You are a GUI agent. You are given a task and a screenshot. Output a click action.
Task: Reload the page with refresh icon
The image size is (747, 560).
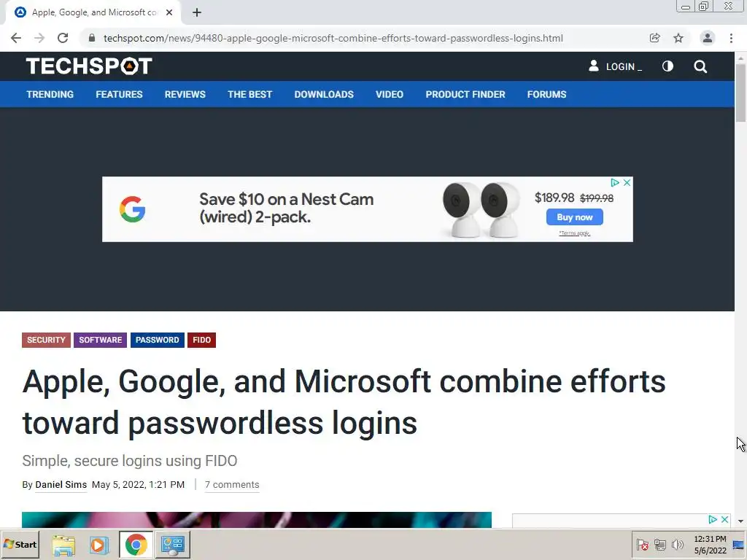pyautogui.click(x=63, y=38)
